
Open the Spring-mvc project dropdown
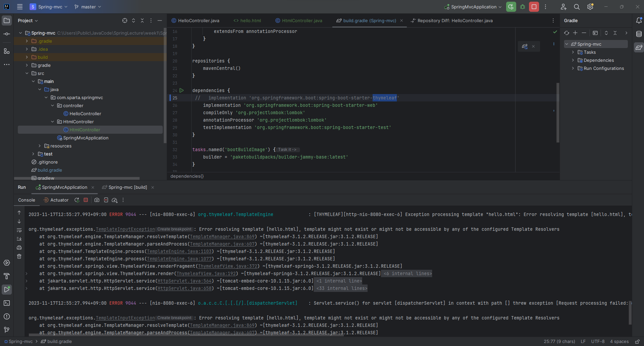coord(48,7)
